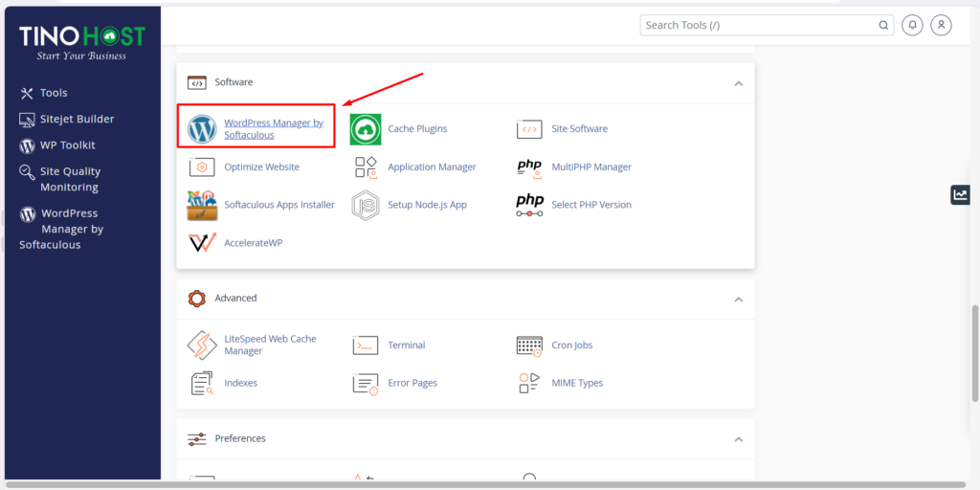Open the Terminal icon
Viewport: 980px width, 490px height.
[x=366, y=345]
